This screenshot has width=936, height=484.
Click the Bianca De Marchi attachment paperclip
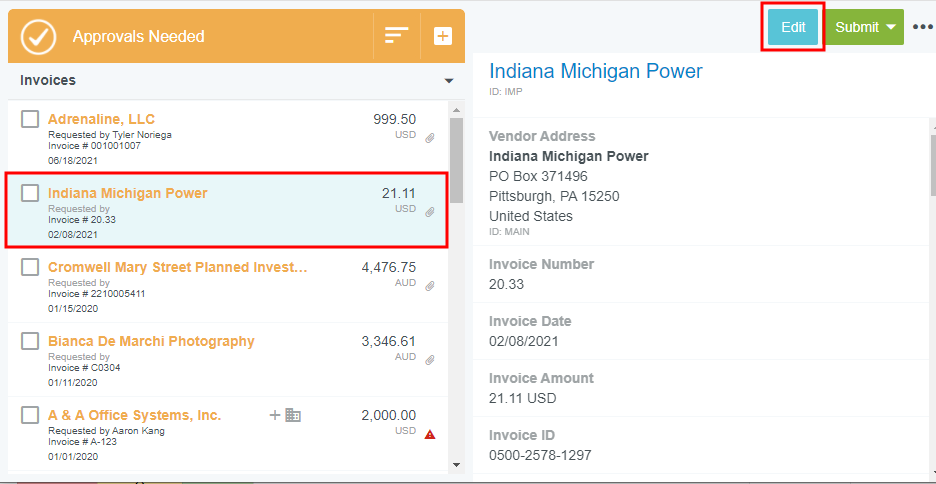click(x=430, y=360)
